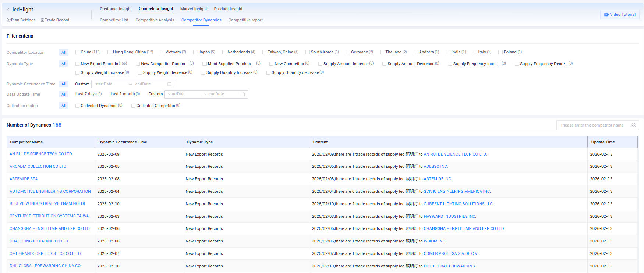Select All for Dynamic Type
Image resolution: width=644 pixels, height=273 pixels.
[64, 64]
